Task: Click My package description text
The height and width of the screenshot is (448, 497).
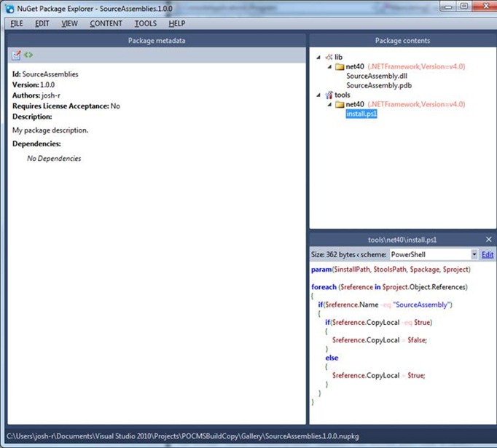Action: [x=50, y=130]
